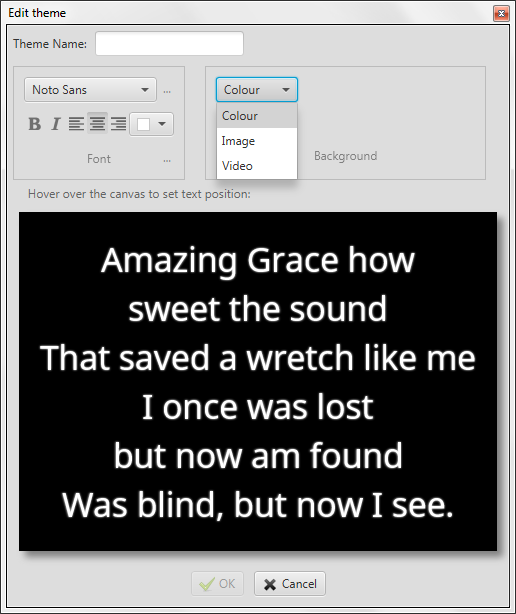This screenshot has height=614, width=516.
Task: Click the lyrics preview canvas
Action: click(258, 381)
